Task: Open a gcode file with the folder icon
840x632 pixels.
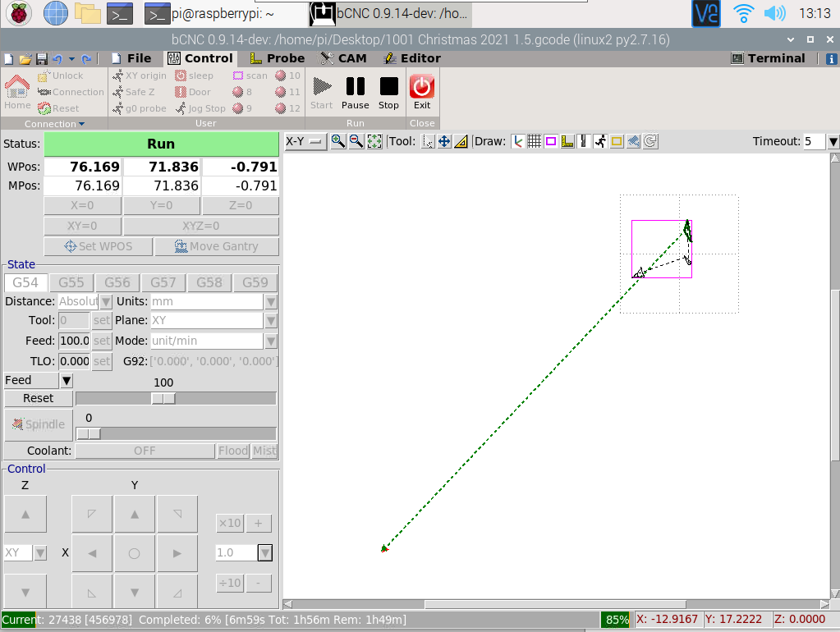Action: click(25, 59)
